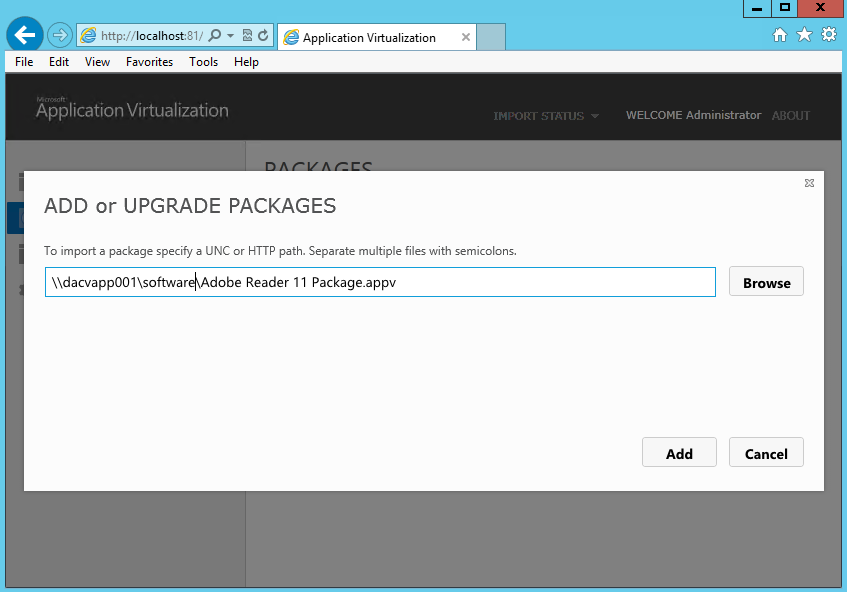The height and width of the screenshot is (592, 847).
Task: Close the browser window
Action: tap(821, 8)
